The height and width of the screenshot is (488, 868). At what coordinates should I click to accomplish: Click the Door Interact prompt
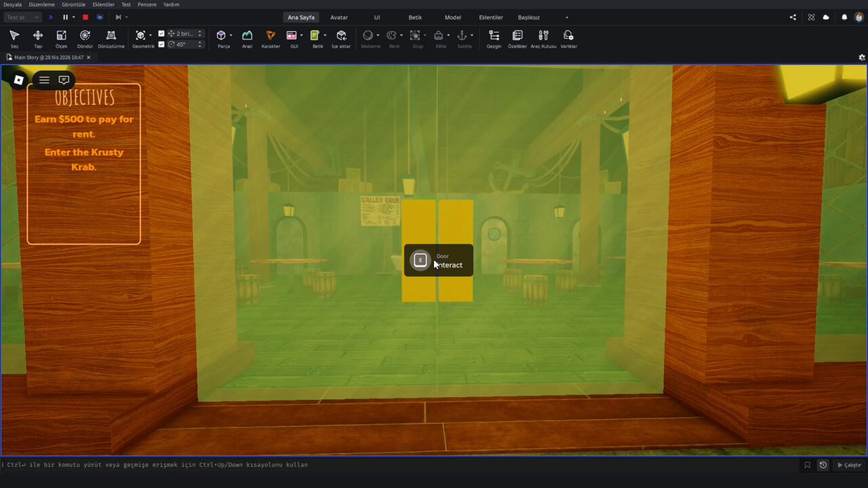click(x=438, y=260)
